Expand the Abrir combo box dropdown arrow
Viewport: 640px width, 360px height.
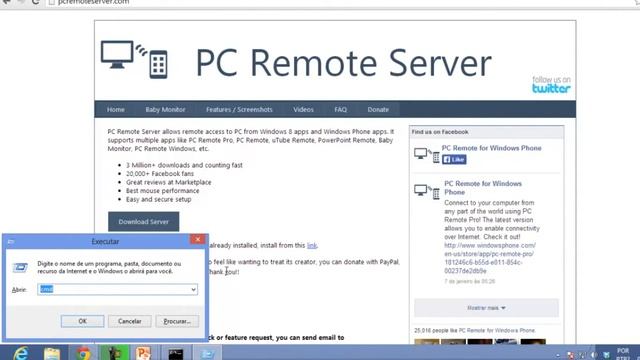193,289
